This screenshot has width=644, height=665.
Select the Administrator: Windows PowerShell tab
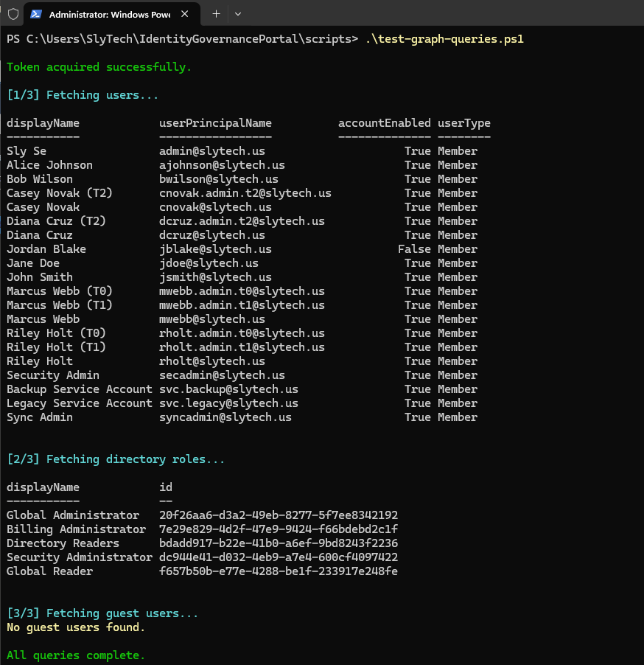click(111, 15)
